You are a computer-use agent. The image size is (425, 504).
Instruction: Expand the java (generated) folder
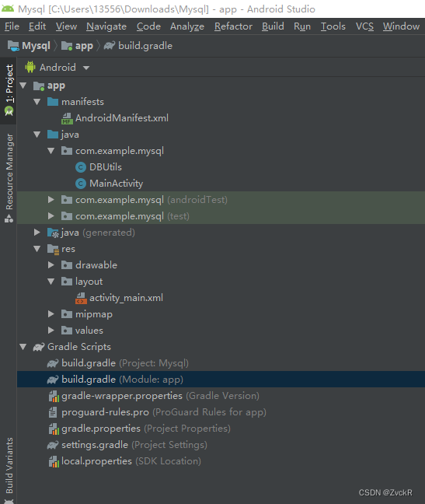37,233
